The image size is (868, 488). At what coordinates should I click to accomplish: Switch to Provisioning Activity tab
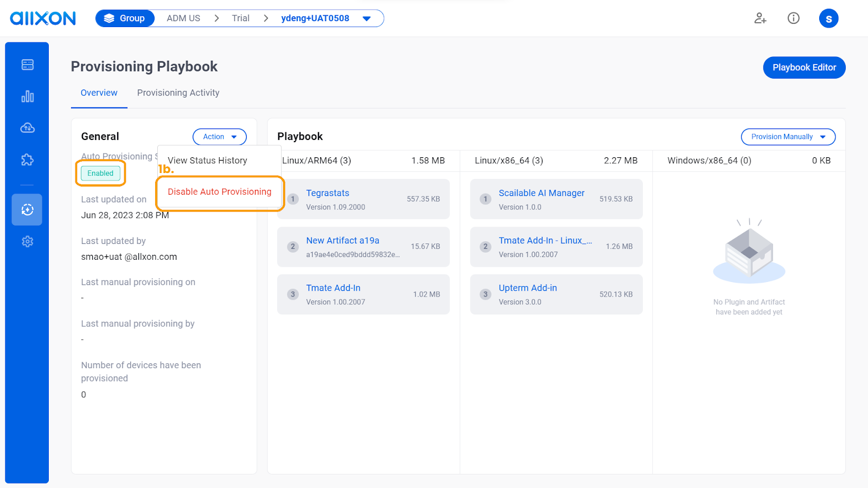(x=178, y=93)
